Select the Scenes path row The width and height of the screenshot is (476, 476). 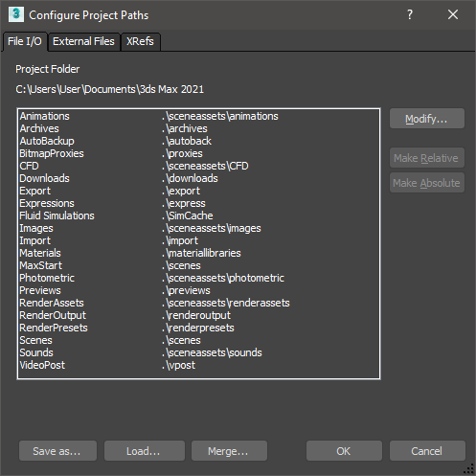198,340
